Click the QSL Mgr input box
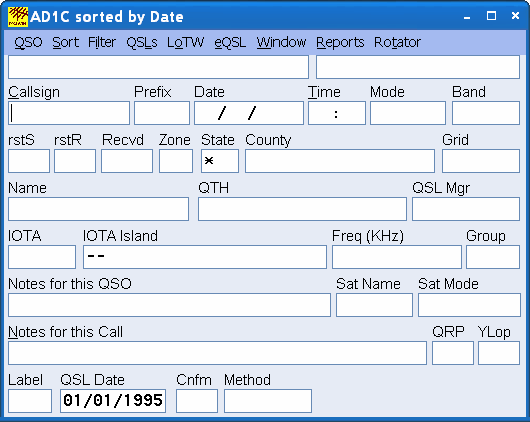Screen dimensions: 530x422 coord(466,209)
